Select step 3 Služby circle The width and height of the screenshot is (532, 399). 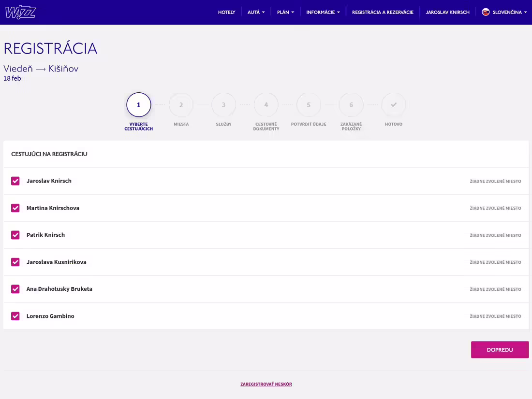(x=223, y=105)
